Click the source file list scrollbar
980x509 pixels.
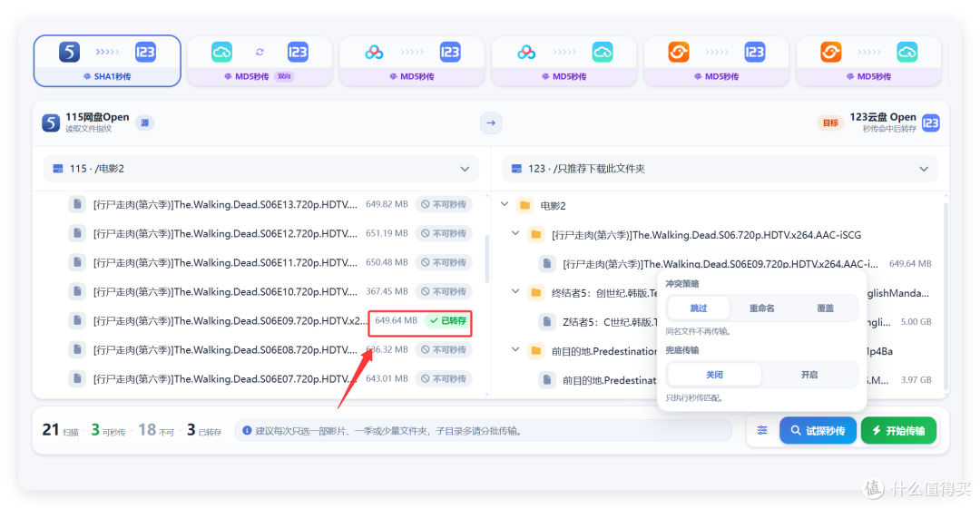click(x=487, y=258)
